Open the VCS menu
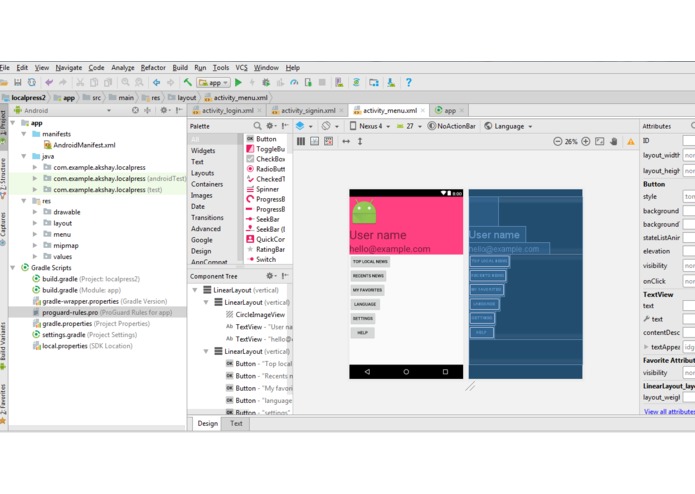Image resolution: width=695 pixels, height=494 pixels. click(242, 68)
